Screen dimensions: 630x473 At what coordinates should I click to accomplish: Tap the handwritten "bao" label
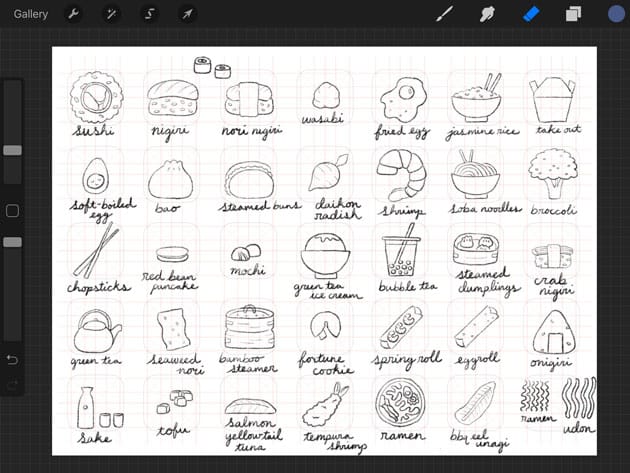167,208
